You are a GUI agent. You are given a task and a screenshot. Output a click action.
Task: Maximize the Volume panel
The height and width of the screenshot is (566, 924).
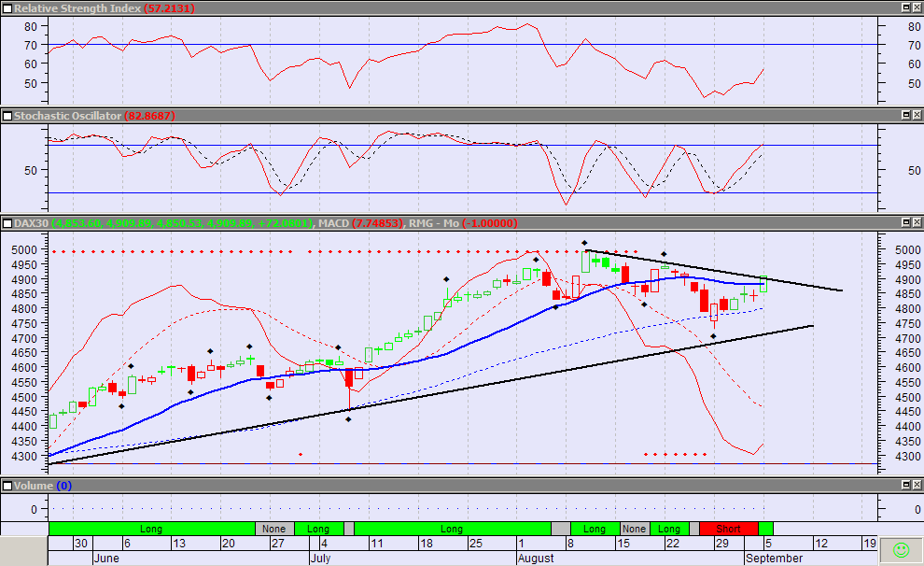point(904,486)
